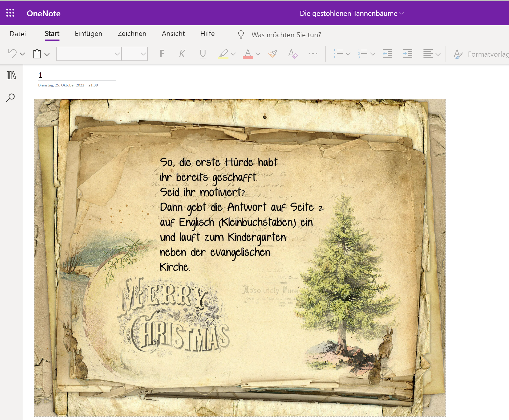The width and height of the screenshot is (509, 420).
Task: Open the app launcher grid
Action: (x=10, y=13)
